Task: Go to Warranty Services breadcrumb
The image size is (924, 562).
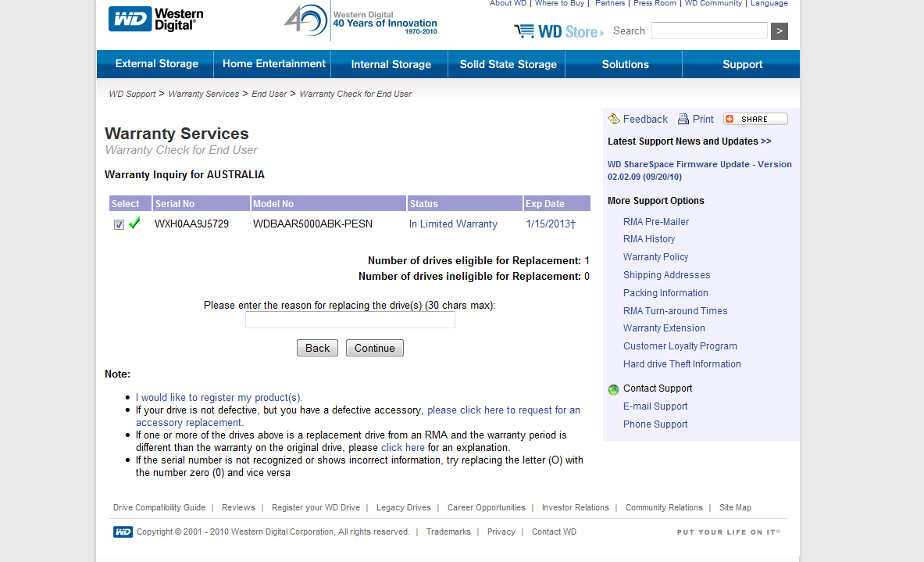Action: [x=203, y=94]
